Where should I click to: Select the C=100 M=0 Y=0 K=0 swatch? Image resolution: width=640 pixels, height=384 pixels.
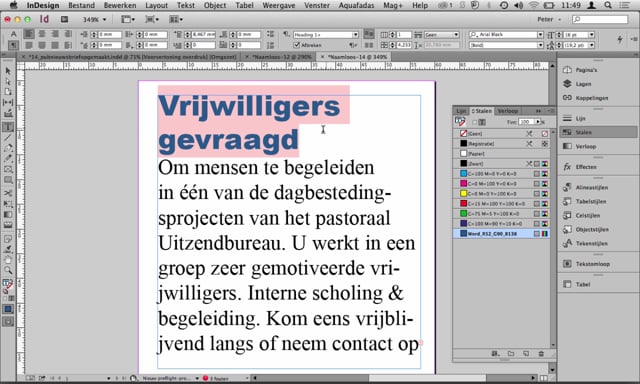tap(501, 174)
